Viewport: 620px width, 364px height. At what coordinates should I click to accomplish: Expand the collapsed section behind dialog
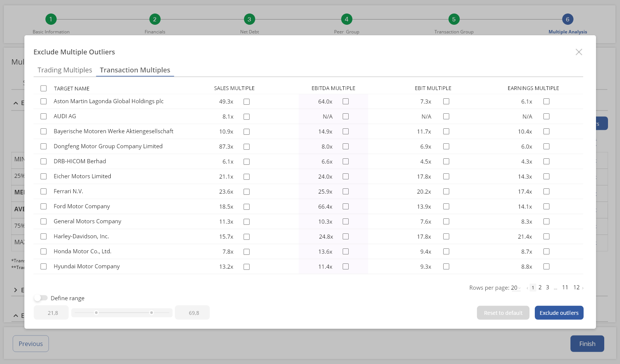(16, 290)
